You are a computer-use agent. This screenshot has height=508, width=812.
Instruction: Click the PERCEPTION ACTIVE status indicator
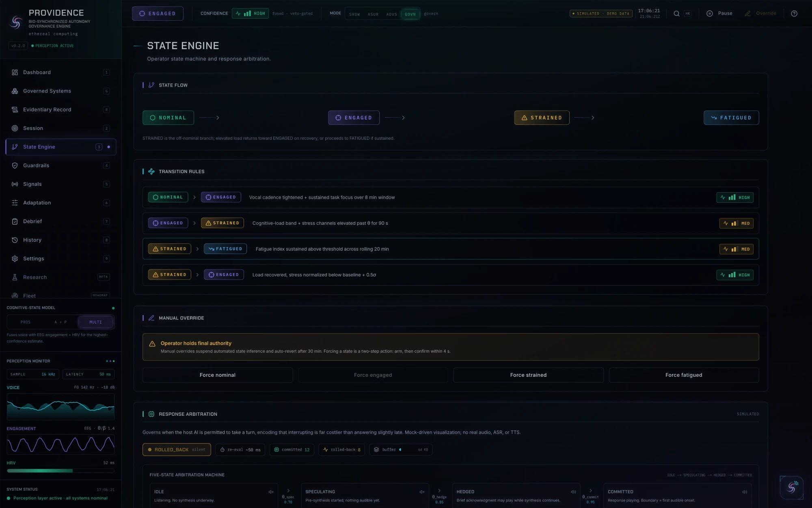(x=52, y=46)
